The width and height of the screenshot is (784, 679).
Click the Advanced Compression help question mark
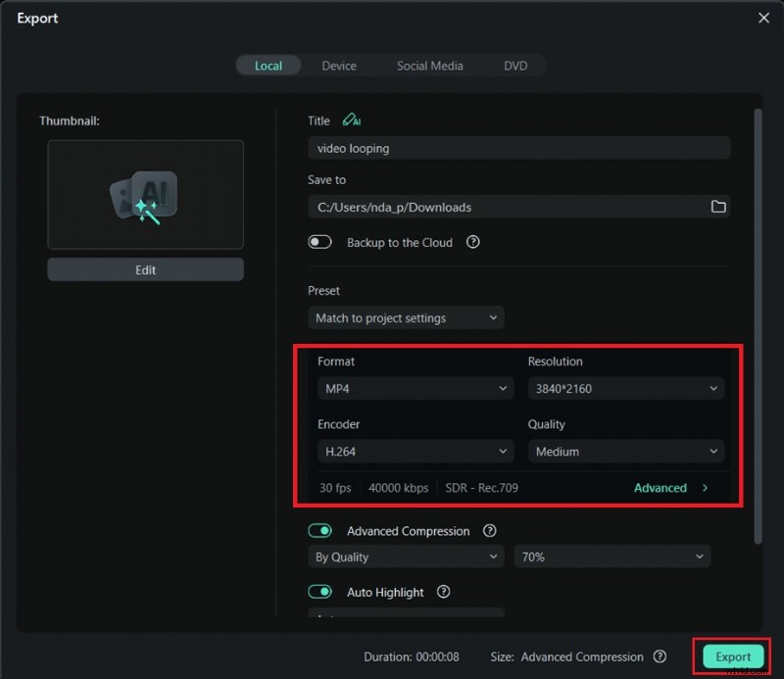click(487, 530)
